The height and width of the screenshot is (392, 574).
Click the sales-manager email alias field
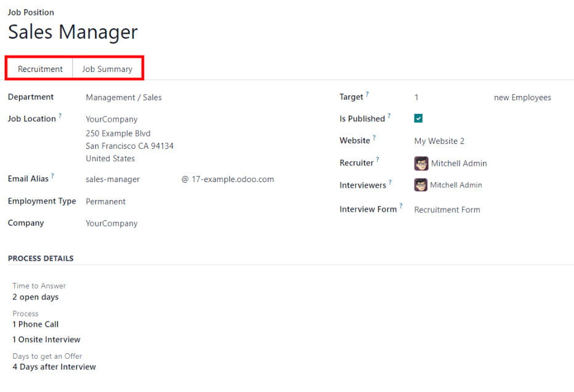coord(113,178)
